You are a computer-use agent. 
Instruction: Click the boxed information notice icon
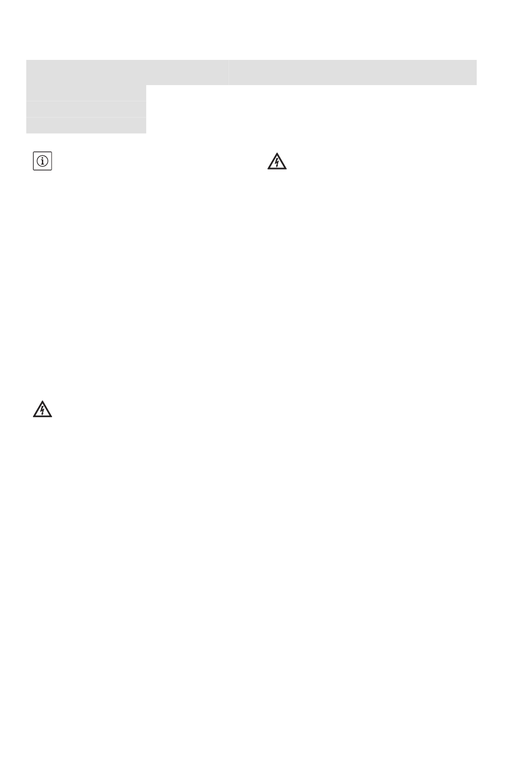[x=42, y=161]
